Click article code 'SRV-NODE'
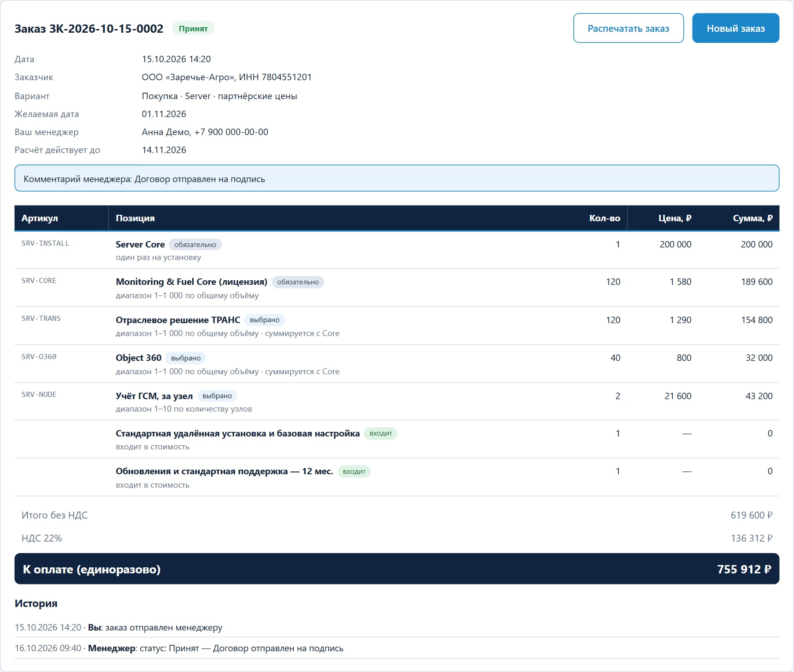Screen dimensions: 794x672 (39, 395)
